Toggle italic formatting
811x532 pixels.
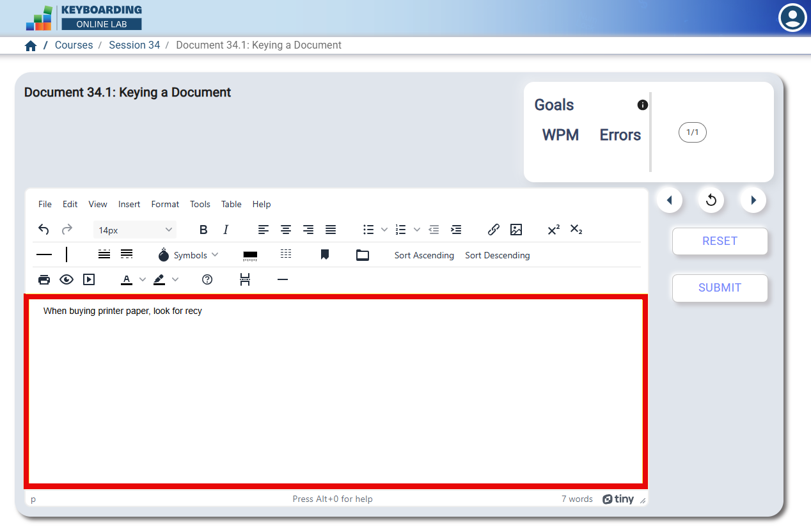click(x=225, y=229)
